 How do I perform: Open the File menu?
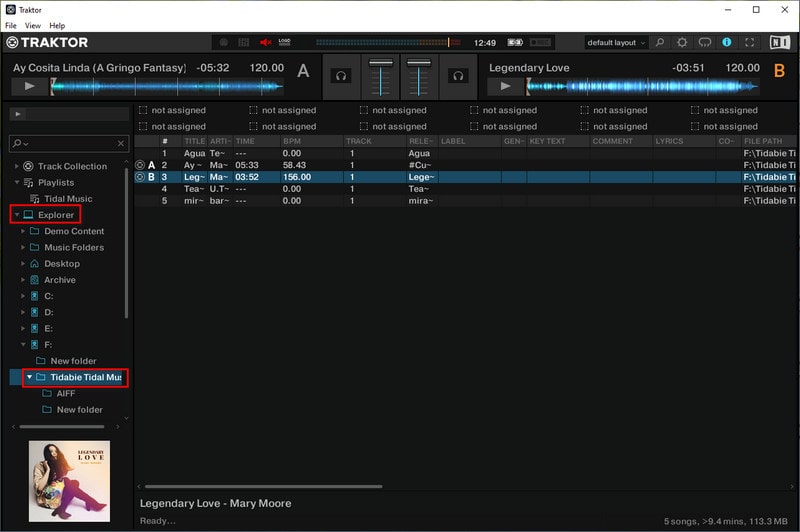coord(11,26)
